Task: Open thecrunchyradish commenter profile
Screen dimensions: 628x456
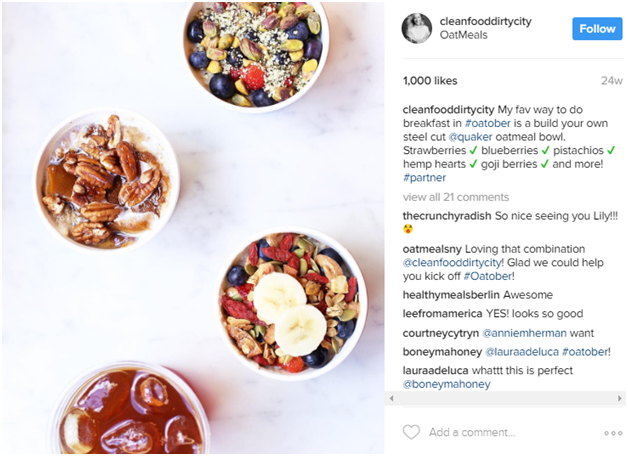Action: [x=447, y=216]
